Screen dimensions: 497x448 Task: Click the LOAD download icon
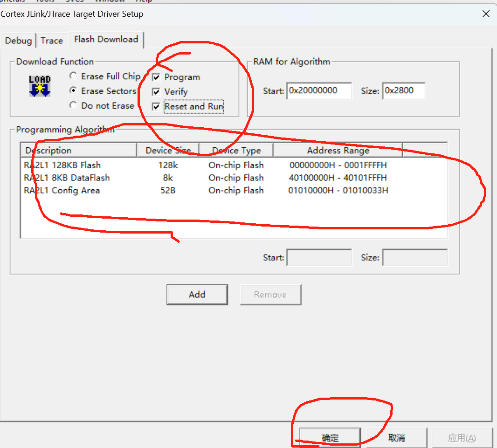[40, 86]
